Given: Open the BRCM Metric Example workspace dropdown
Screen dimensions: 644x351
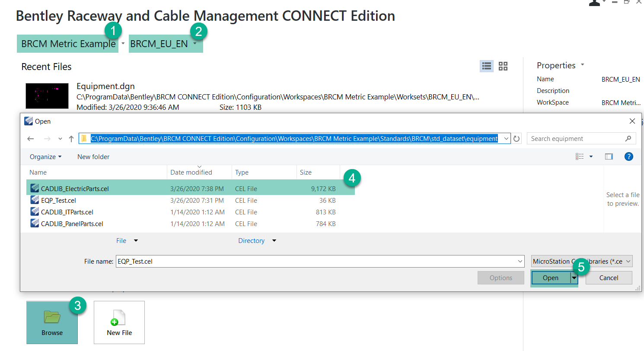Looking at the screenshot, I should click(123, 44).
